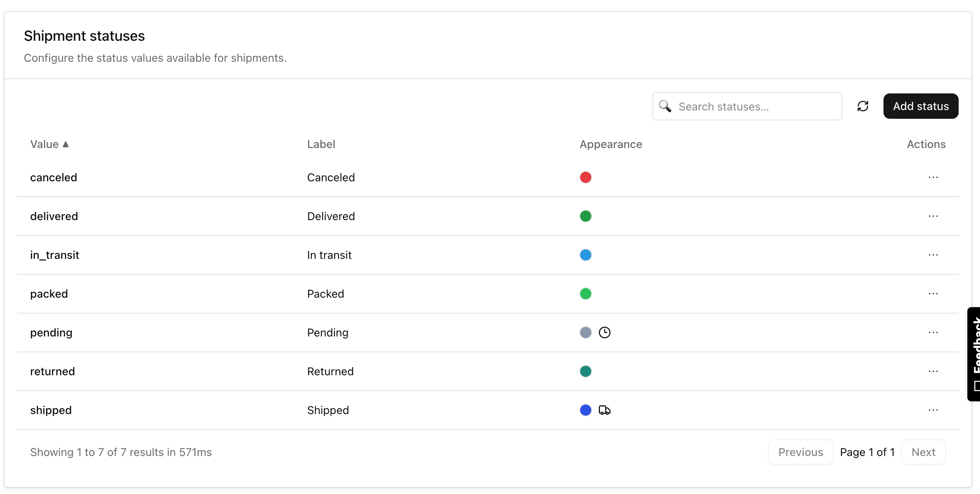Open actions menu for delivered status
This screenshot has width=980, height=494.
[933, 216]
